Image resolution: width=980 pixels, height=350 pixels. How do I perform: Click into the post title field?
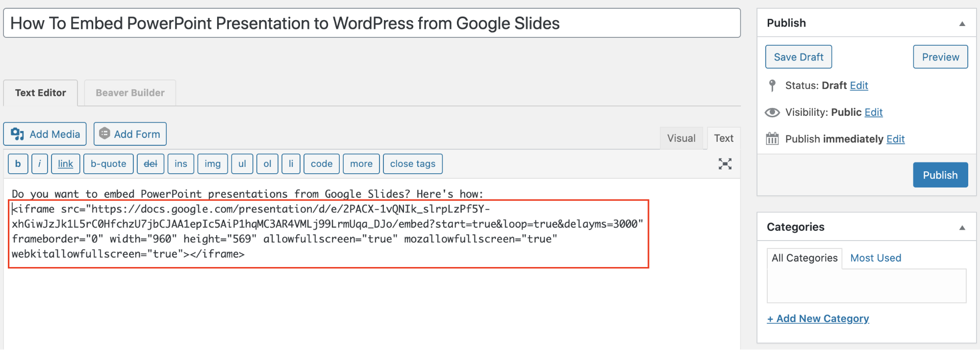pos(371,23)
